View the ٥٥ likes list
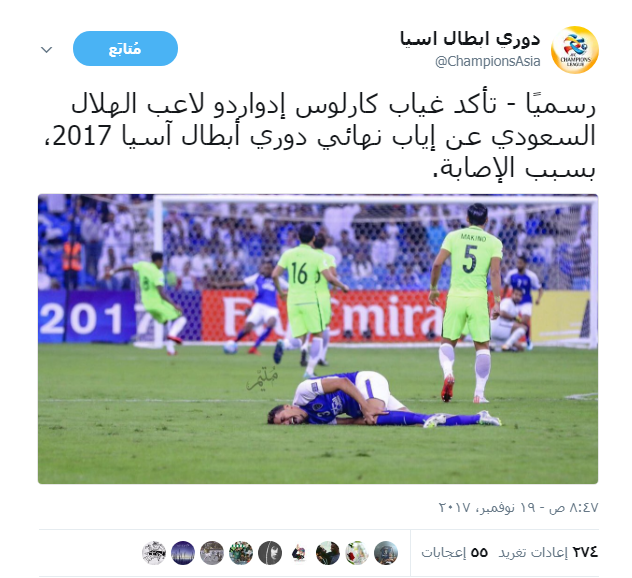Viewport: 632px width, 578px height. [x=454, y=552]
